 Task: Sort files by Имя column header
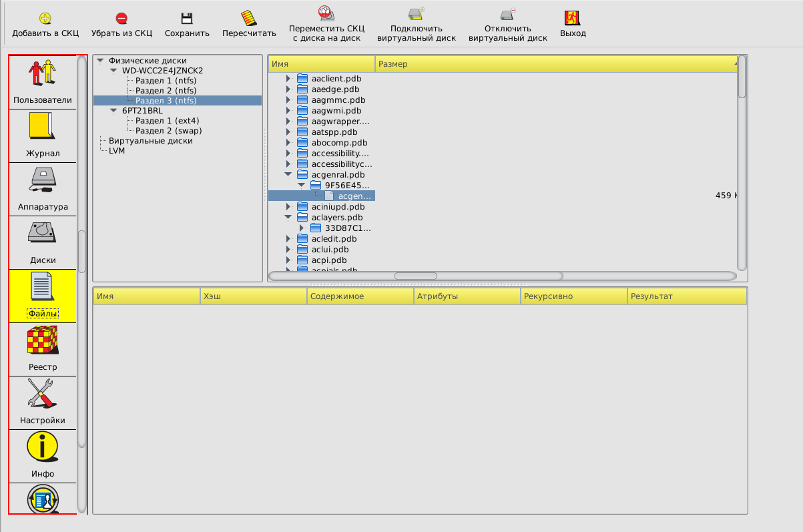[322, 64]
